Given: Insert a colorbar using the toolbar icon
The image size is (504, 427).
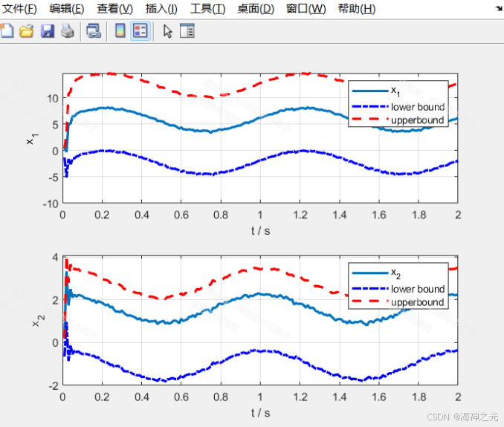Looking at the screenshot, I should (120, 31).
